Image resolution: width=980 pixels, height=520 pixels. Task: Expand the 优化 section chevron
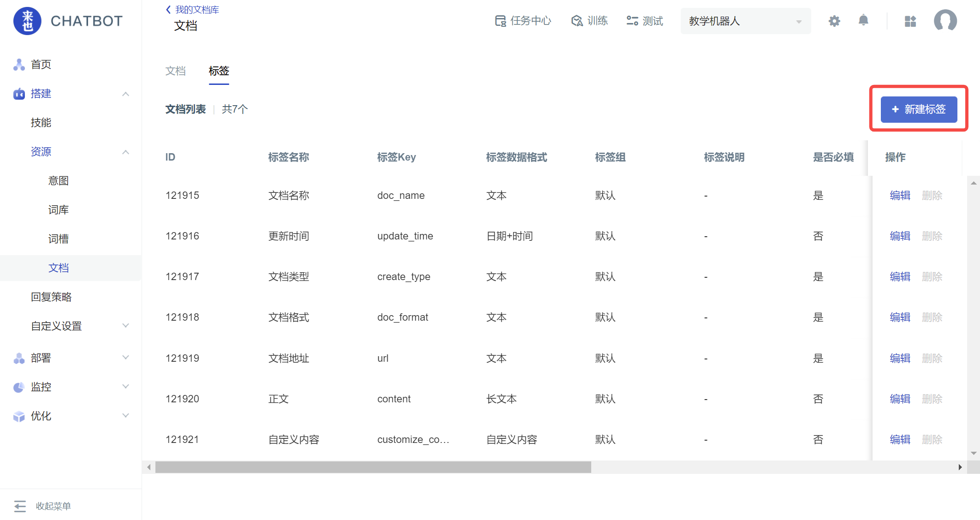[x=125, y=416]
